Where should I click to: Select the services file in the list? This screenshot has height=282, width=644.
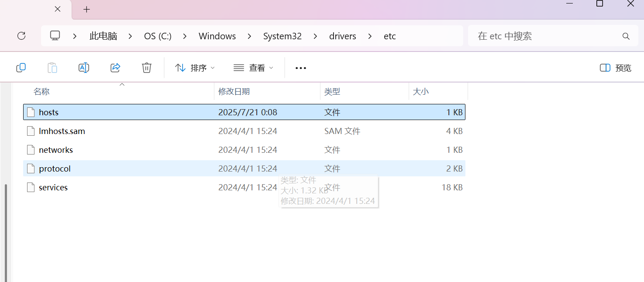pyautogui.click(x=53, y=187)
